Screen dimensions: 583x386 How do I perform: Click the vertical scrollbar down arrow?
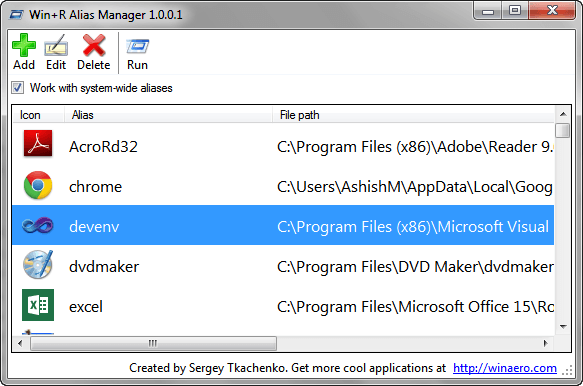pos(563,327)
